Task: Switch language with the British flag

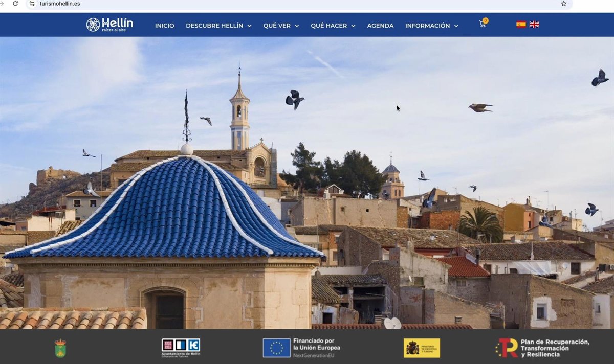Action: pyautogui.click(x=534, y=24)
